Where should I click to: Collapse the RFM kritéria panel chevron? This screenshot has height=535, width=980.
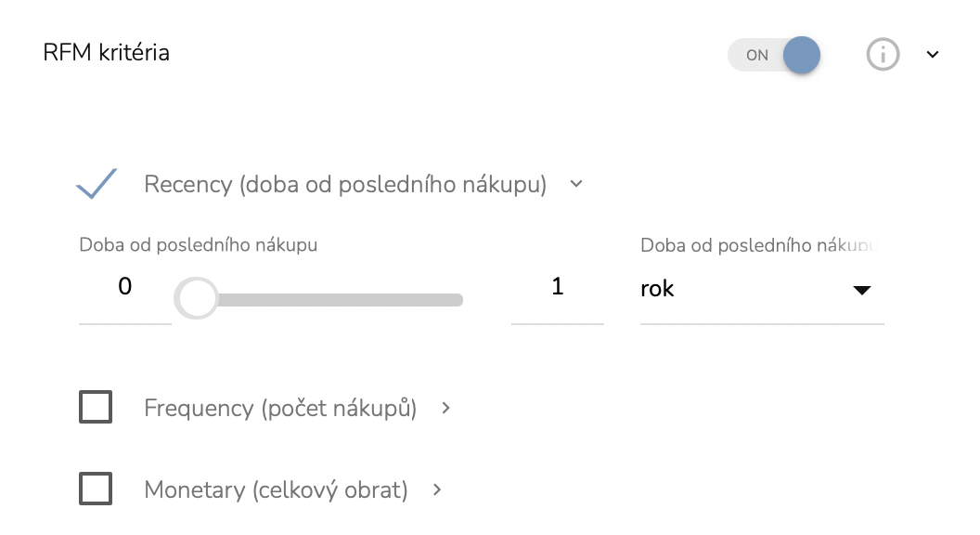pyautogui.click(x=933, y=55)
